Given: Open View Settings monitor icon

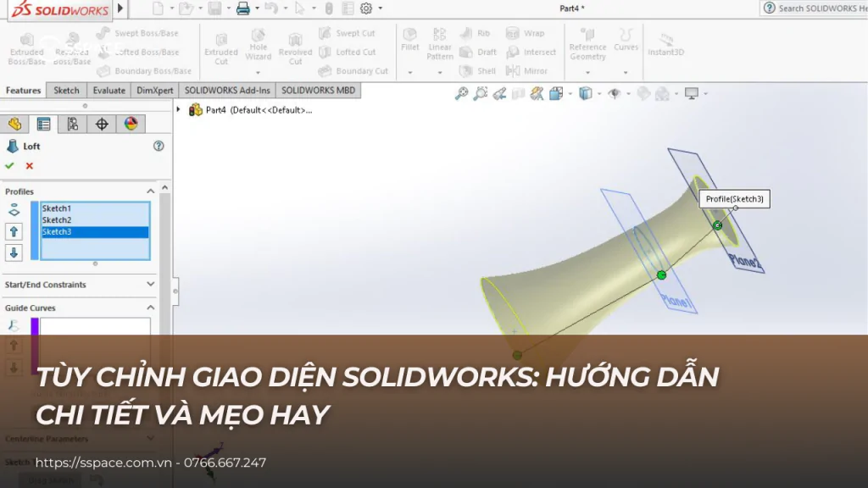Looking at the screenshot, I should [x=692, y=93].
